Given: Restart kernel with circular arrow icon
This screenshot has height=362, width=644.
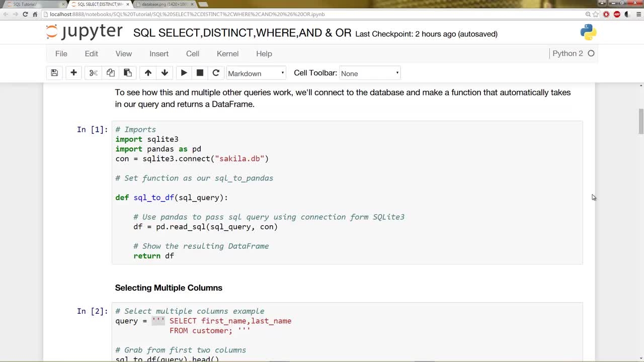Looking at the screenshot, I should tap(216, 73).
